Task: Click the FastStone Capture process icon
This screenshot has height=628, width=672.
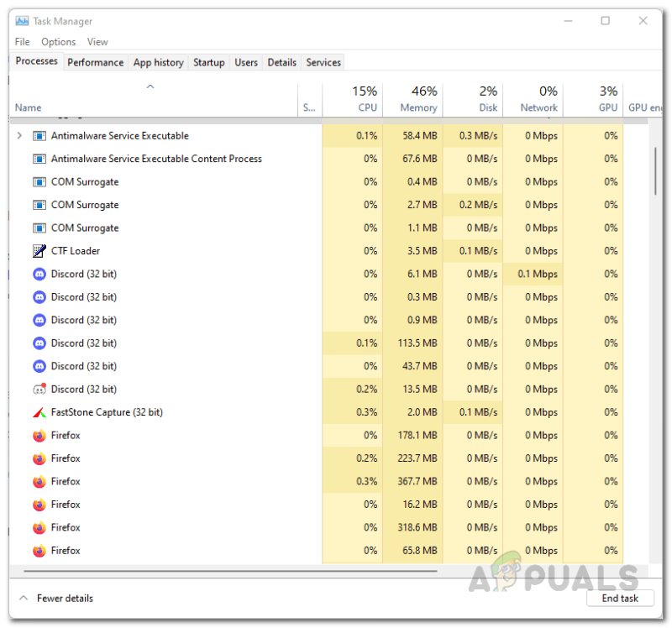Action: [x=39, y=412]
